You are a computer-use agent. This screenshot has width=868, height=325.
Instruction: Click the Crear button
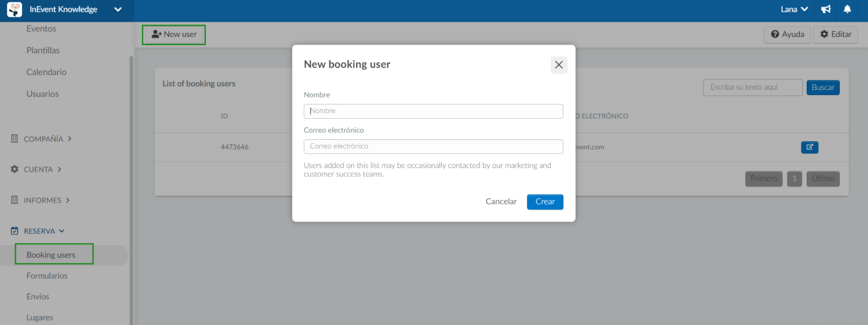545,202
